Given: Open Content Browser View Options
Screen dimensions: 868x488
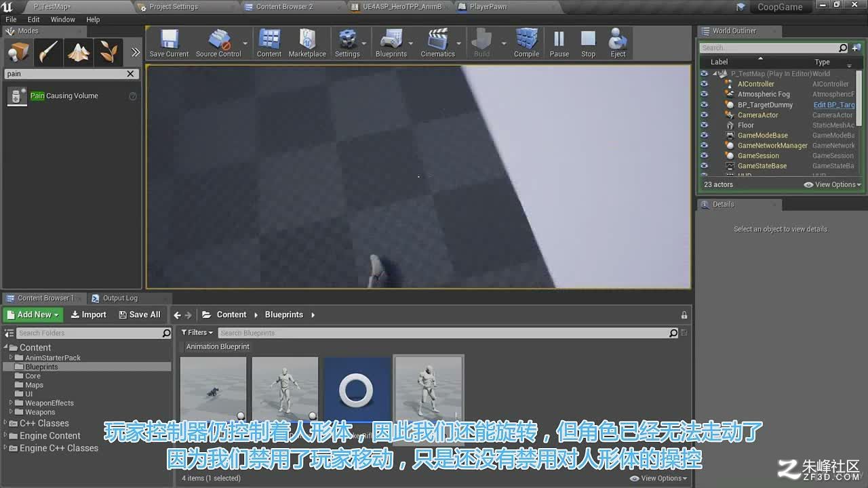Looking at the screenshot, I should pyautogui.click(x=658, y=478).
